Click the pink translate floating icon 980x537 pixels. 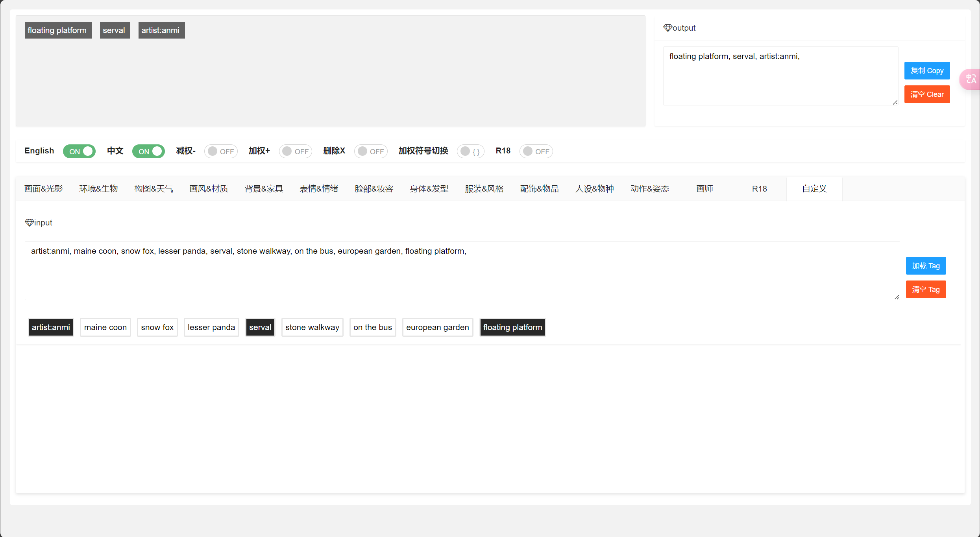point(971,79)
